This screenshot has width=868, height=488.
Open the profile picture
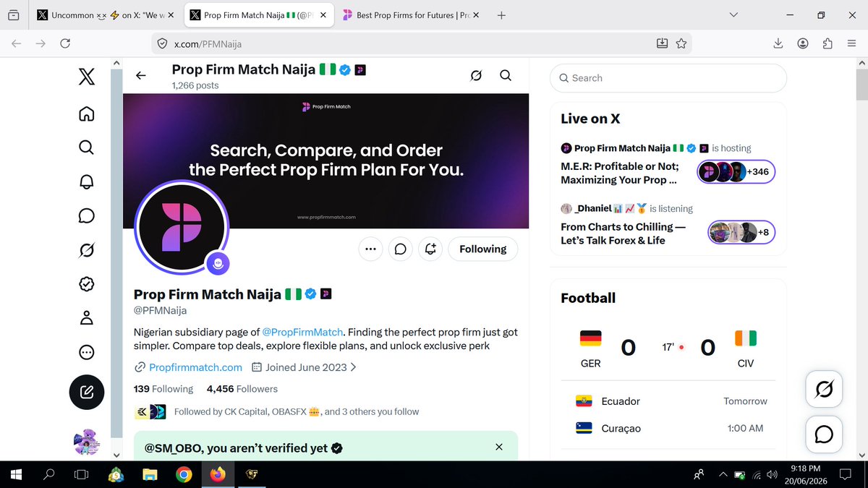(182, 226)
